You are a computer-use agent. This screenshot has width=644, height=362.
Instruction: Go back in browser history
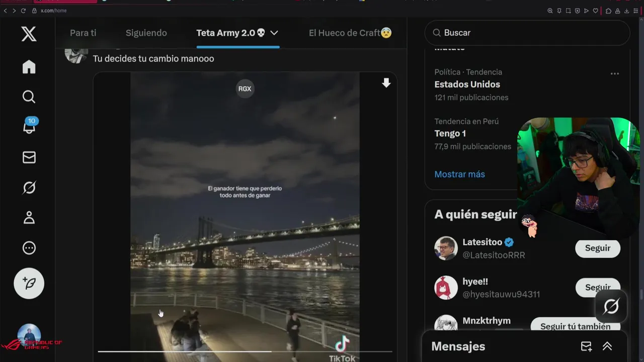6,11
